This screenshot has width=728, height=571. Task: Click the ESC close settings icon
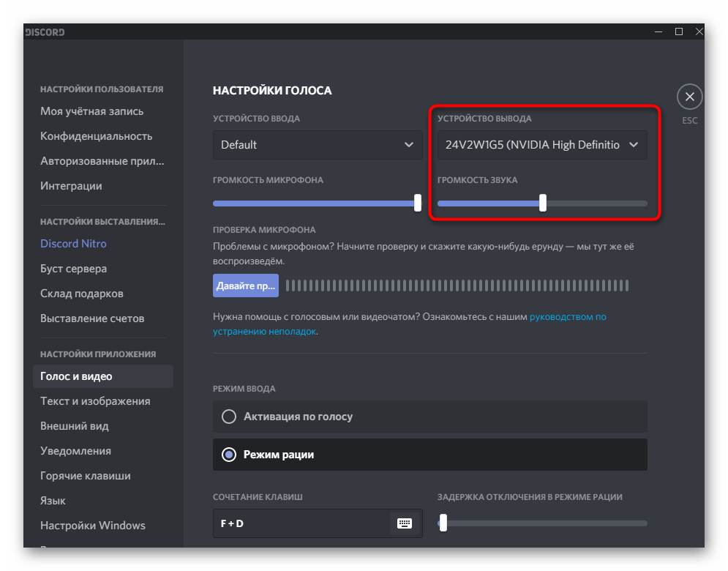pos(689,97)
